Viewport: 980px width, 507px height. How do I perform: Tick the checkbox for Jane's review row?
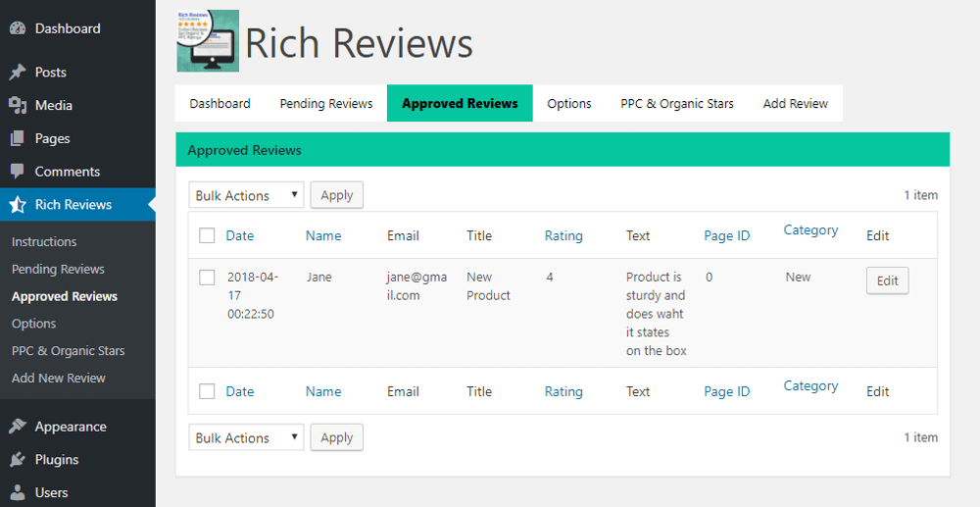point(207,277)
